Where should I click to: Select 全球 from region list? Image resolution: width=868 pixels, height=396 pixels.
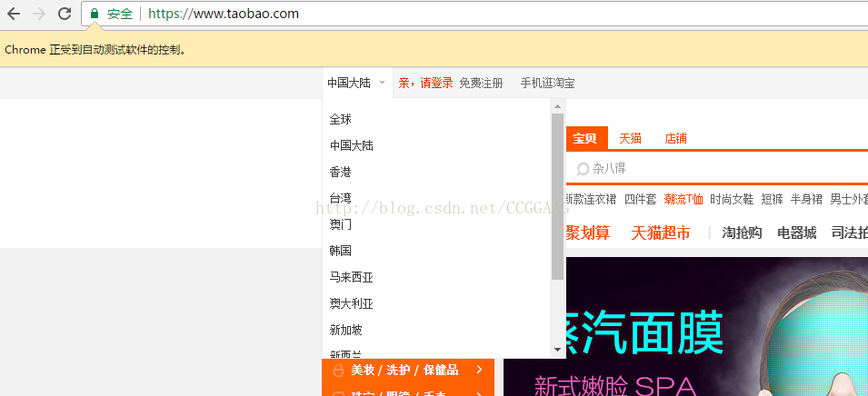[x=341, y=119]
